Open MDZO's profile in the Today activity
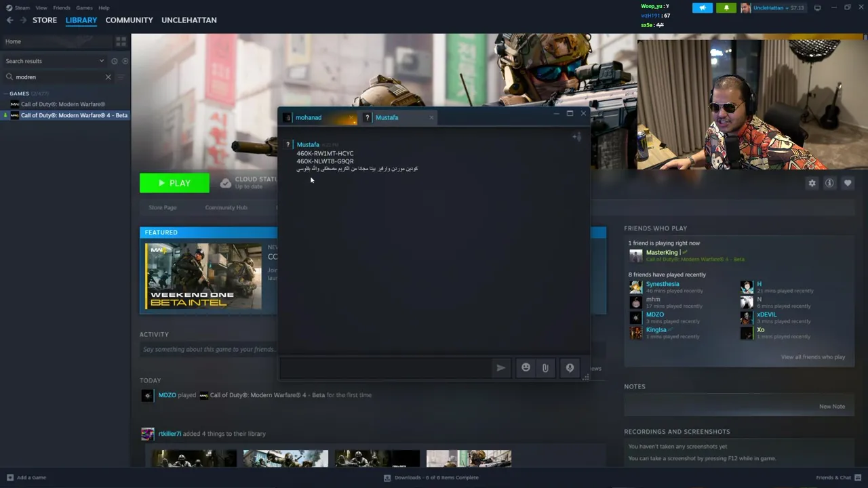 click(x=167, y=395)
